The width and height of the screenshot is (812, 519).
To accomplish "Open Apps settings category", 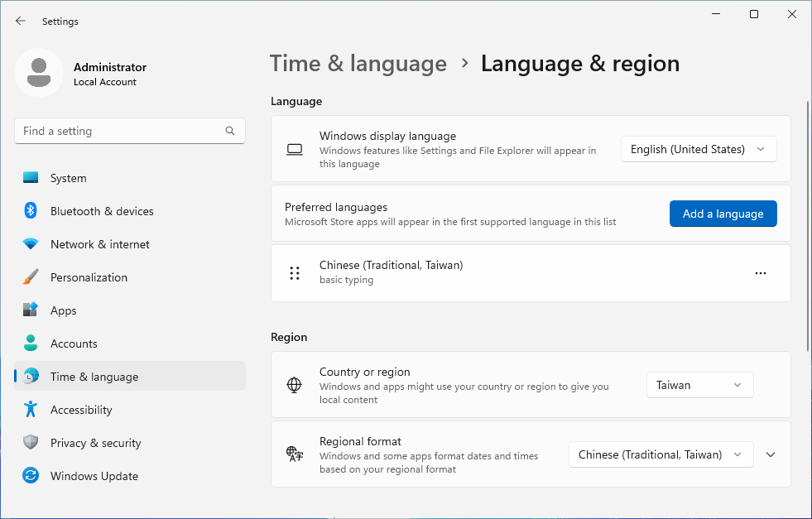I will pyautogui.click(x=129, y=310).
